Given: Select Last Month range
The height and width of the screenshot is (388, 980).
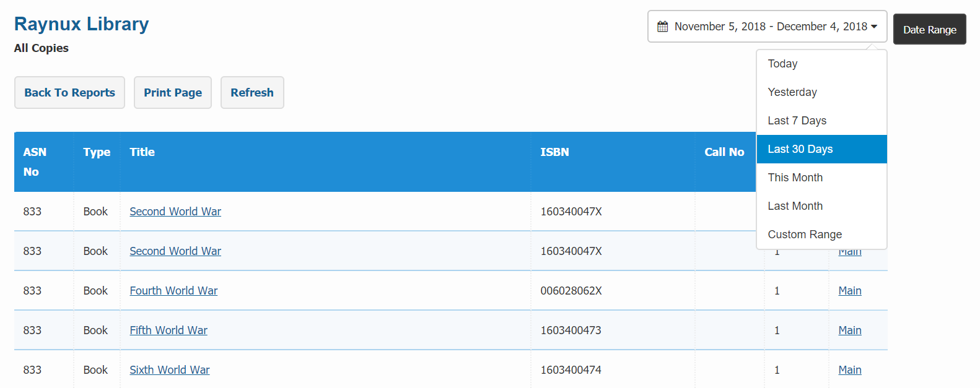Looking at the screenshot, I should (x=821, y=206).
